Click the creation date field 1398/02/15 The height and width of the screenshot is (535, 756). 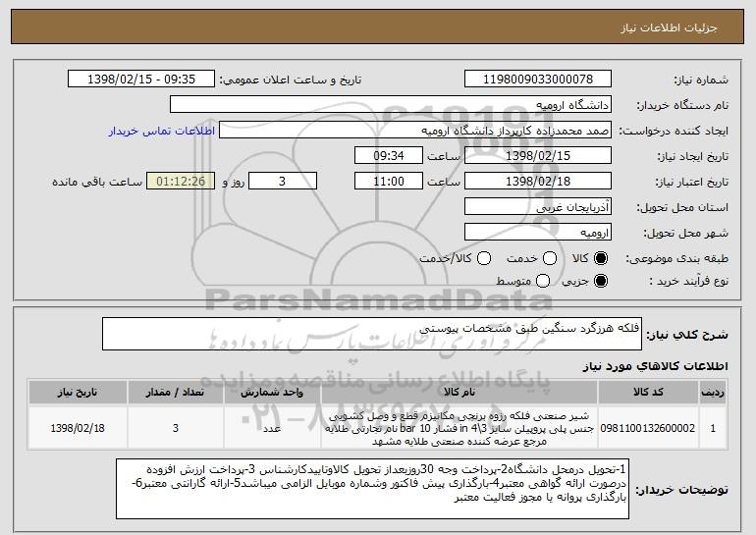pos(538,156)
